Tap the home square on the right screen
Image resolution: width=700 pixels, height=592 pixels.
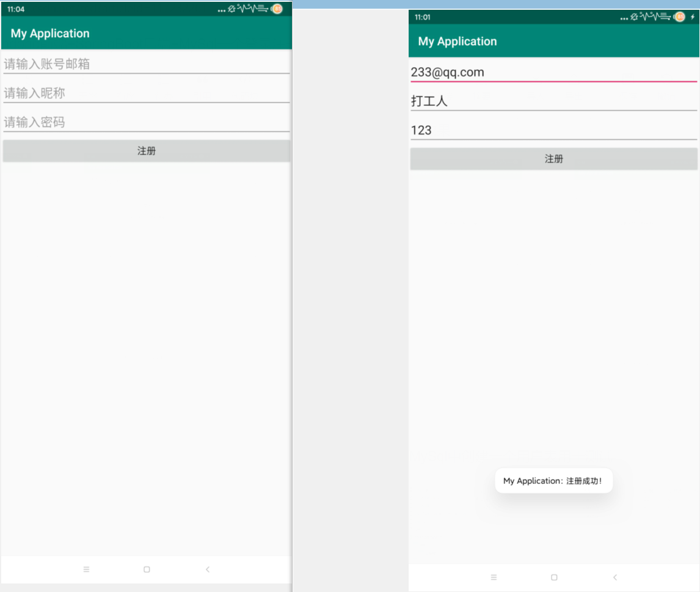(553, 577)
